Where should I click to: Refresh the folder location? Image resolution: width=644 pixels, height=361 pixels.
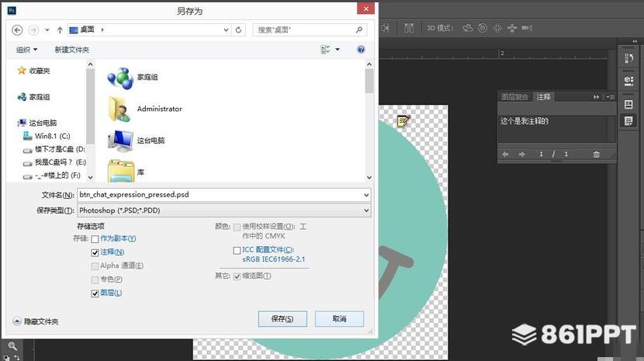(238, 30)
